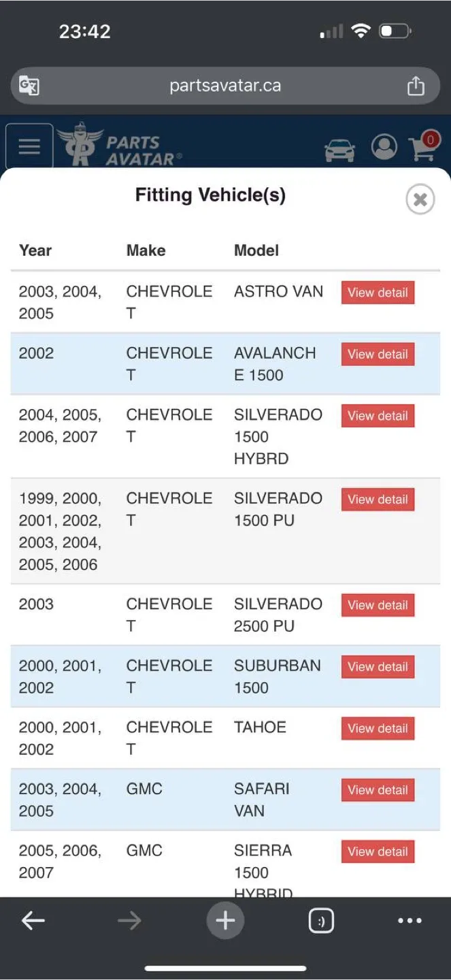Tap the share icon in address bar
The image size is (451, 980).
pos(415,86)
